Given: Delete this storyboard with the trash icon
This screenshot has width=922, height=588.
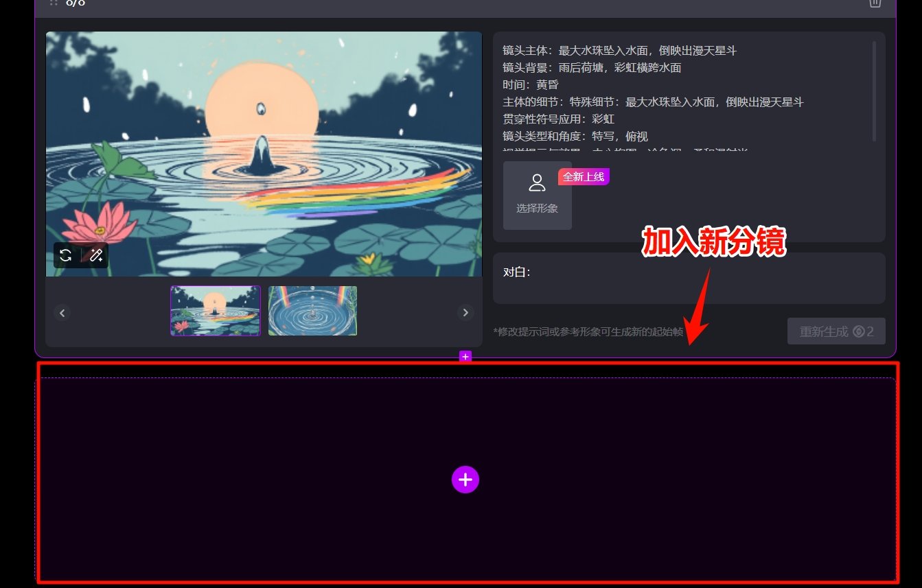Looking at the screenshot, I should 875,3.
